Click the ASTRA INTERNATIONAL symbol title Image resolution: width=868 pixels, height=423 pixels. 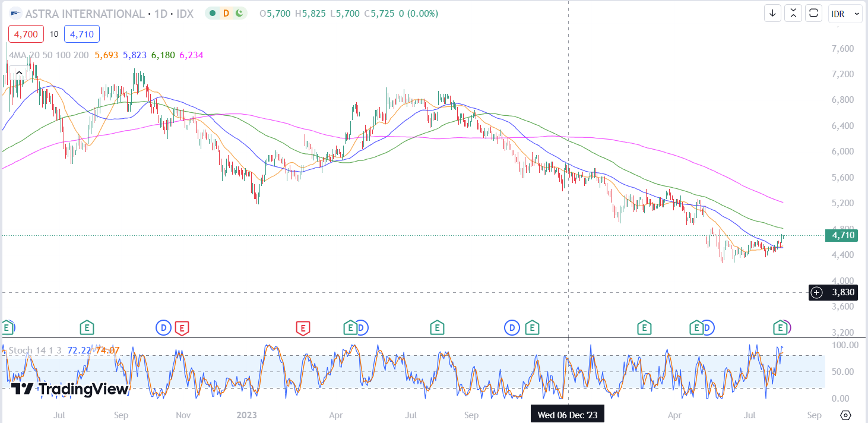tap(85, 13)
